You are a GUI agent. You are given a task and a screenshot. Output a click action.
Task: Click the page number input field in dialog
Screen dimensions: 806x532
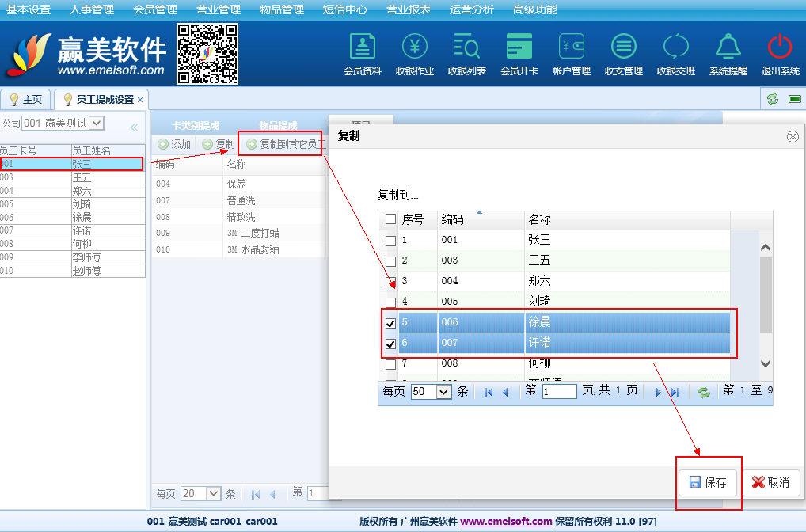click(x=559, y=391)
